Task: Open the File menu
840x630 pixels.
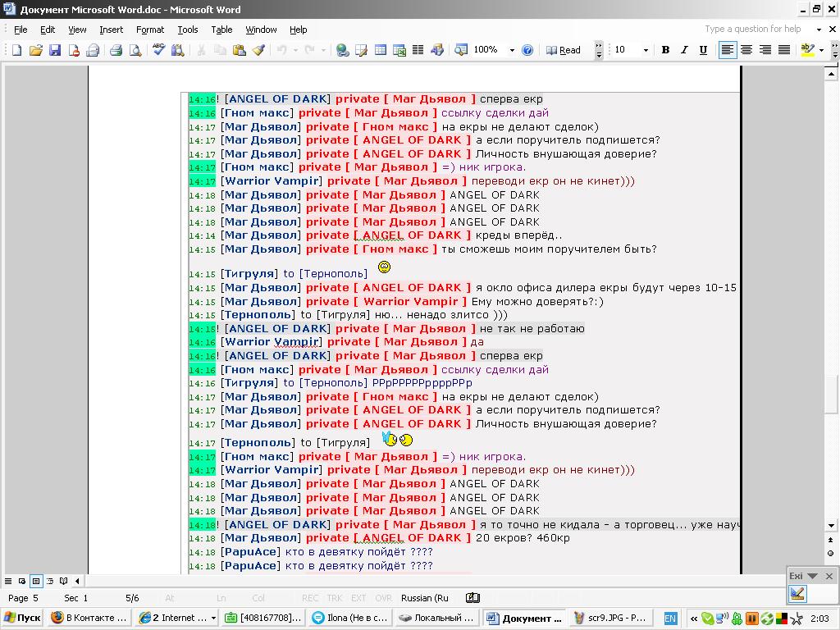Action: pos(21,30)
